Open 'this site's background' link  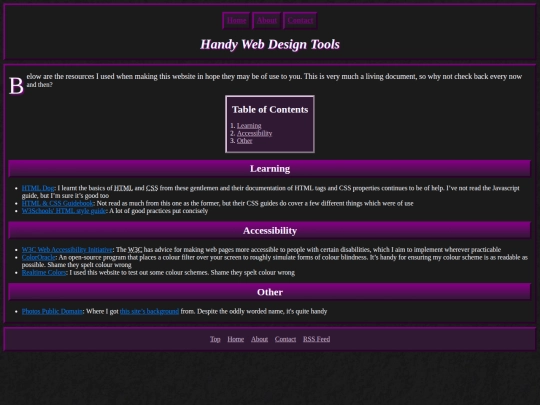(149, 311)
